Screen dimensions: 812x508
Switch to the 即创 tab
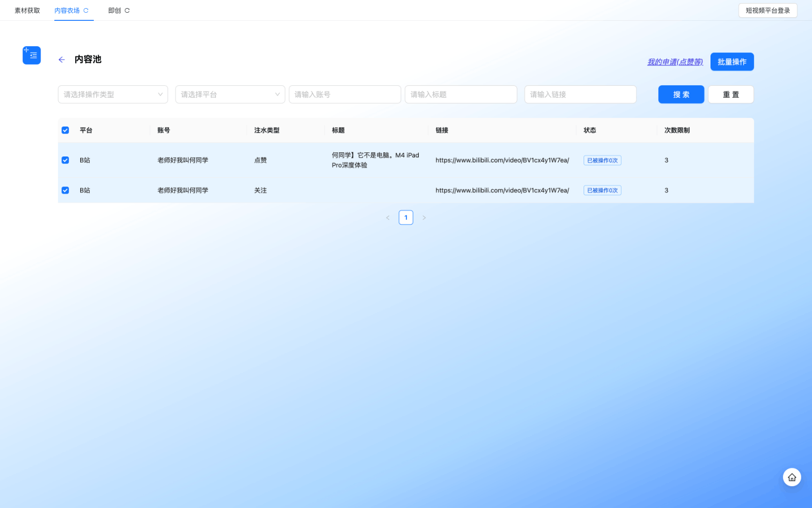(x=114, y=11)
